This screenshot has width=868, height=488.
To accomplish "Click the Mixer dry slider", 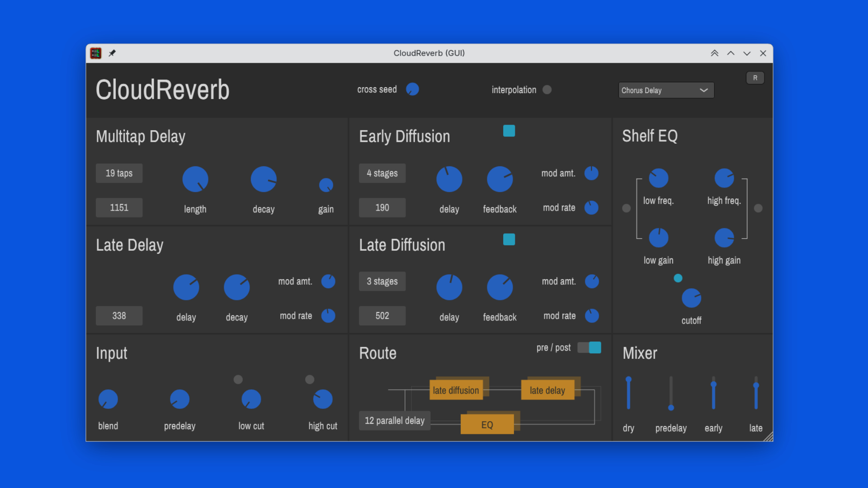I will pos(628,393).
